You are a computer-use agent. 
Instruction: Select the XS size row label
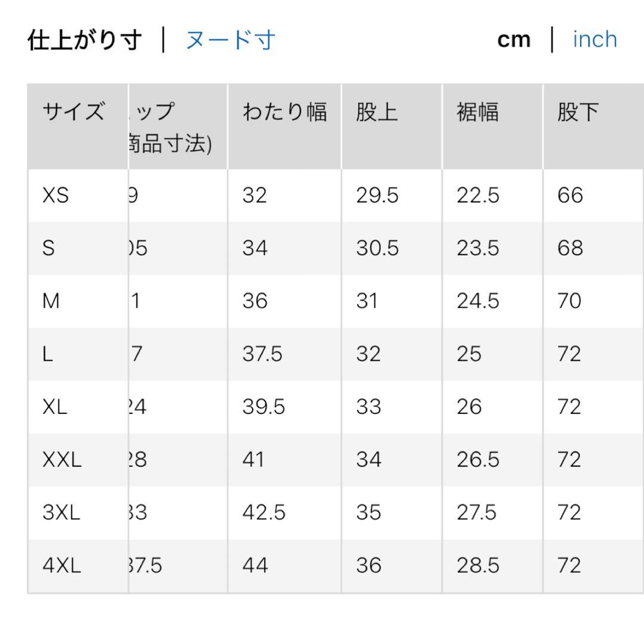tap(55, 195)
